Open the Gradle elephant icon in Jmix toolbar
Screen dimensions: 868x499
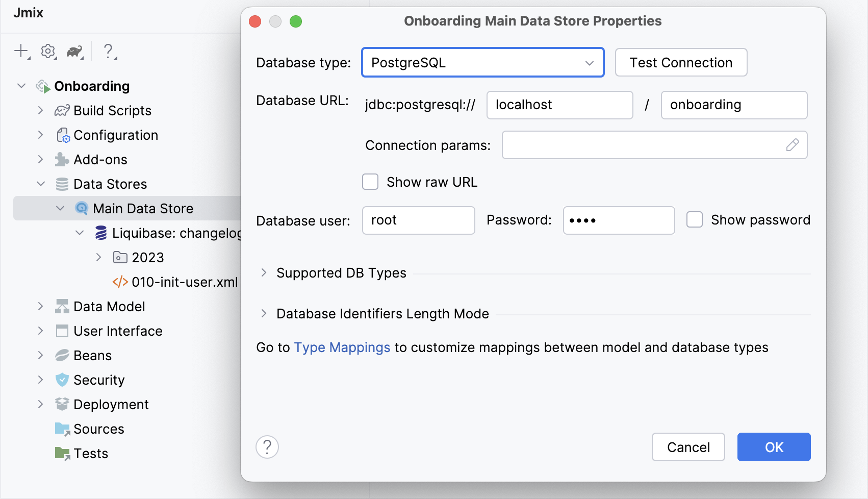(74, 51)
